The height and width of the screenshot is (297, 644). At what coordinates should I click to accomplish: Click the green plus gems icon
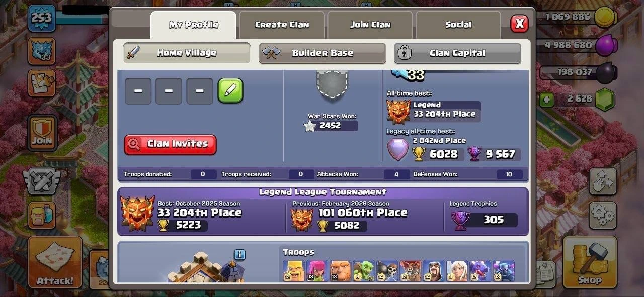(x=546, y=100)
